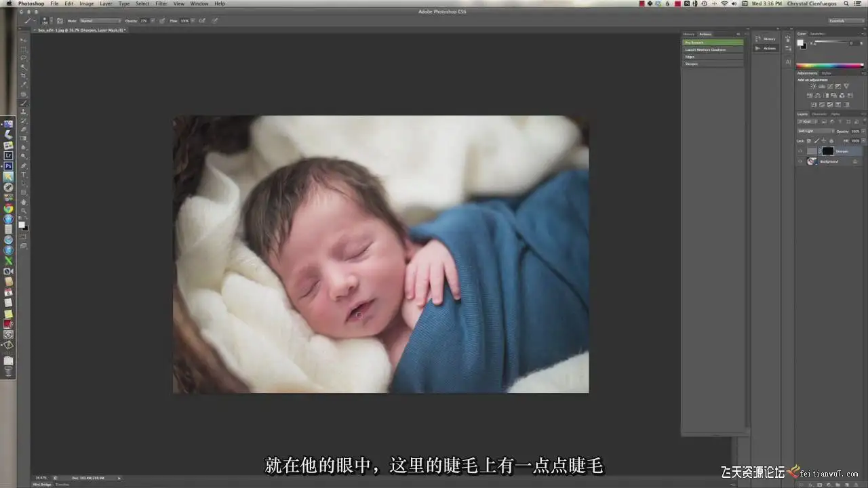This screenshot has width=868, height=488.
Task: Lock image pixels with brush lock icon
Action: [x=816, y=141]
